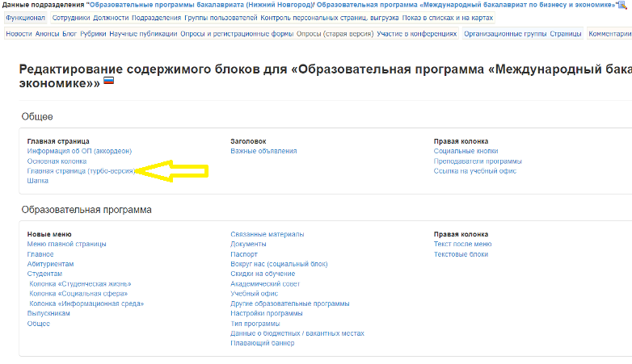Viewport: 632px width, 364px height.
Task: Open Документы link
Action: pyautogui.click(x=248, y=245)
